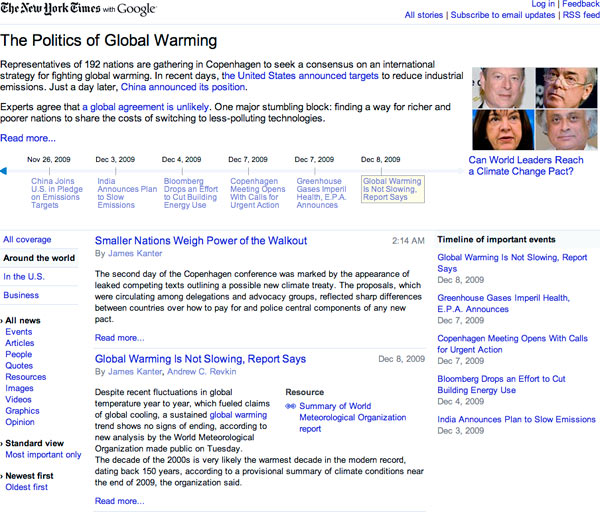Click the inline 'global warming' link in article text
The height and width of the screenshot is (512, 600).
[238, 415]
